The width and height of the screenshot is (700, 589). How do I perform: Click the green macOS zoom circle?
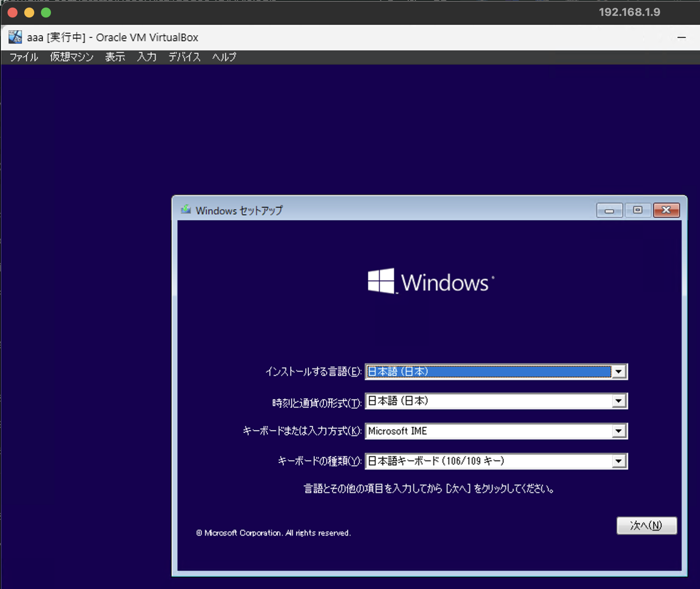pos(46,13)
